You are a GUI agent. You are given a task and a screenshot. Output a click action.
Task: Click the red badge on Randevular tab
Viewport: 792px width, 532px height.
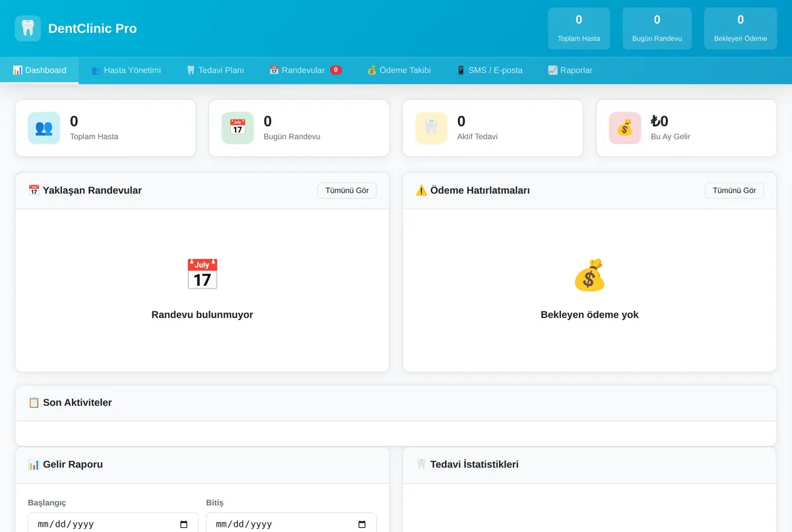point(336,70)
